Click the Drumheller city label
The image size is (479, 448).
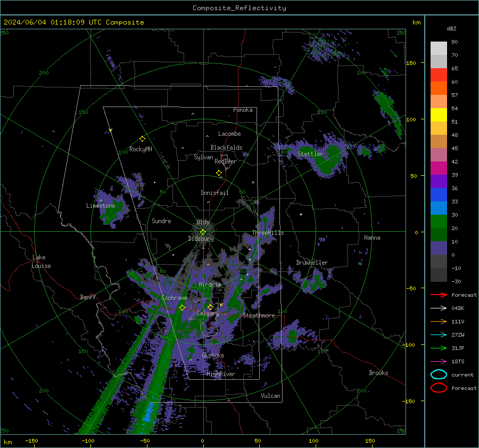click(312, 263)
